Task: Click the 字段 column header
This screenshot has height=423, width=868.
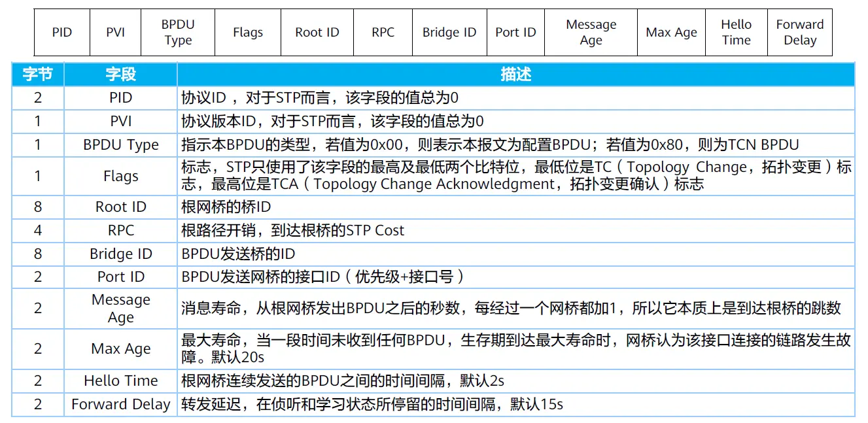Action: (x=120, y=74)
